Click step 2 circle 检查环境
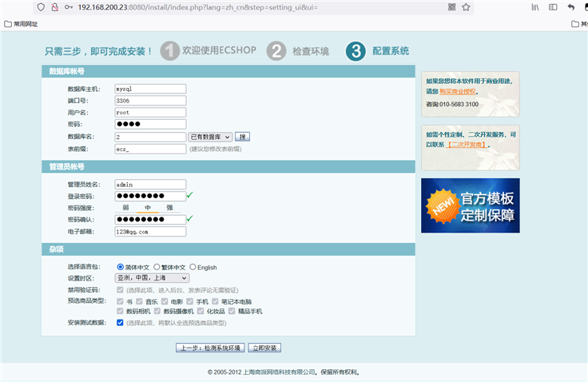Viewport: 588px width, 382px height. [x=276, y=50]
